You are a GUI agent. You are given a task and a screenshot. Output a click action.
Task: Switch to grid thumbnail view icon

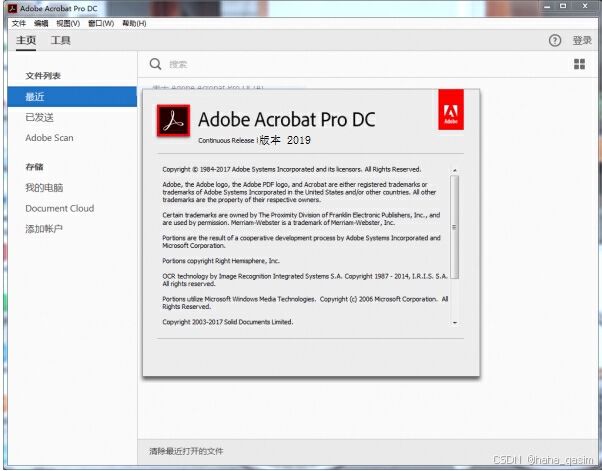(579, 64)
